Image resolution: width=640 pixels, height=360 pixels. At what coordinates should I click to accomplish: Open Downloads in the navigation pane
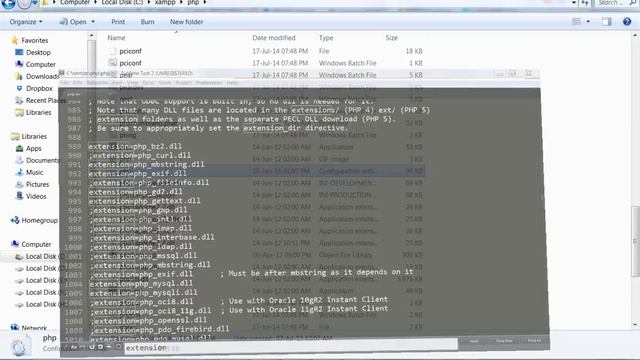pyautogui.click(x=42, y=76)
